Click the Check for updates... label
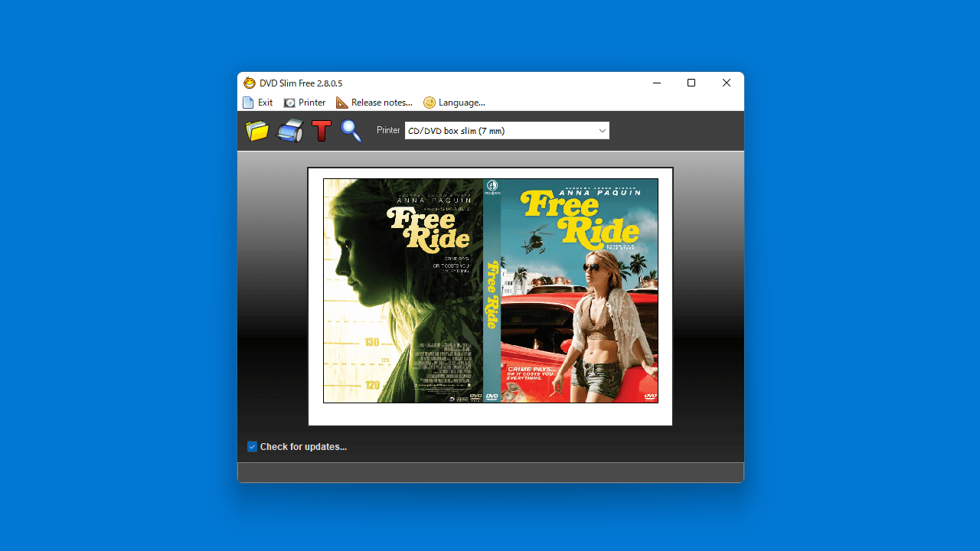This screenshot has height=551, width=980. point(303,447)
